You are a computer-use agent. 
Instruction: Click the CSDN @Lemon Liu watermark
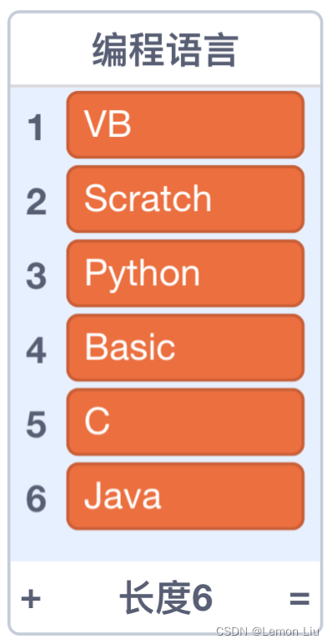pos(268,631)
